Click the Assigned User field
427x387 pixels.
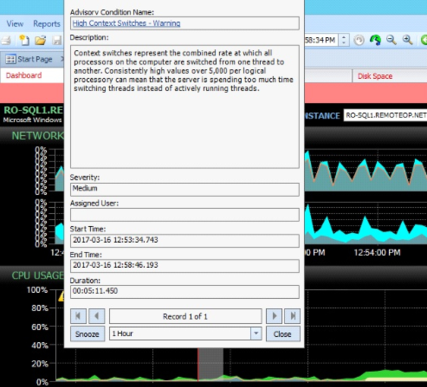click(x=185, y=215)
